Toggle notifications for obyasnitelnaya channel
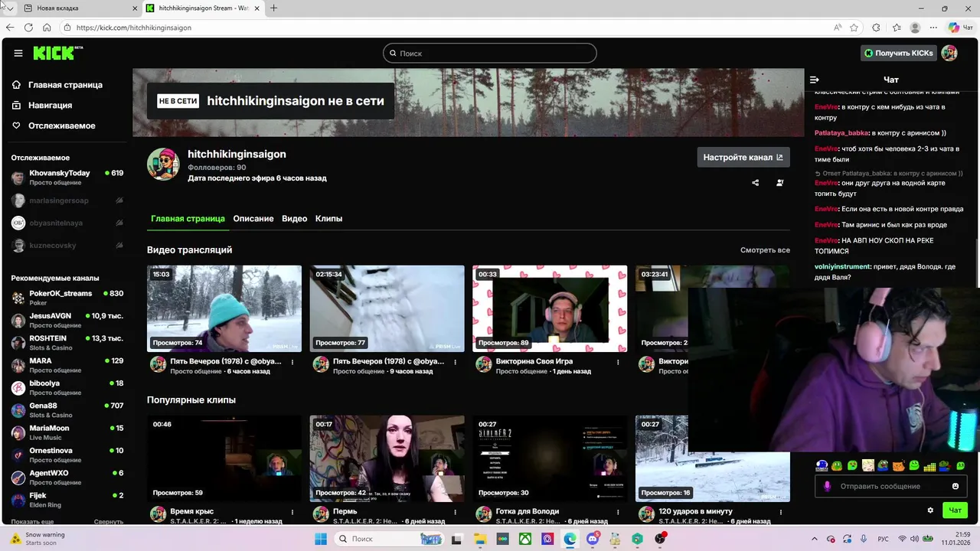 tap(119, 223)
